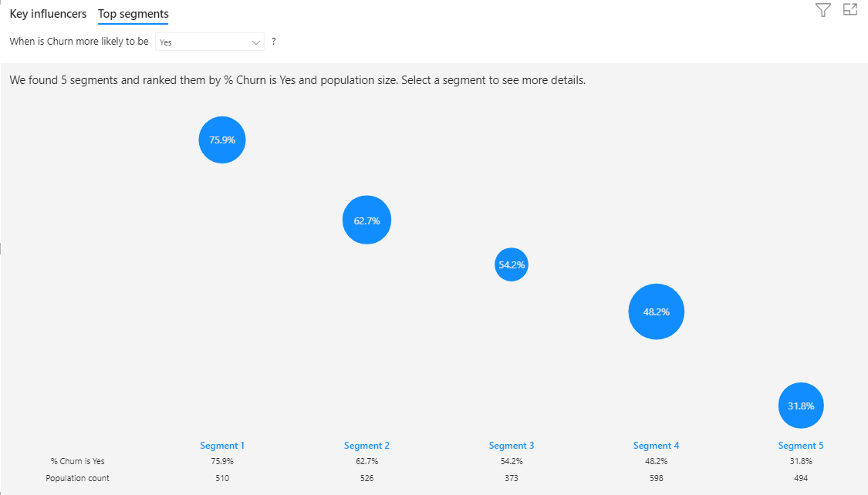Click the focus mode expand icon
The height and width of the screenshot is (495, 868).
pos(850,10)
